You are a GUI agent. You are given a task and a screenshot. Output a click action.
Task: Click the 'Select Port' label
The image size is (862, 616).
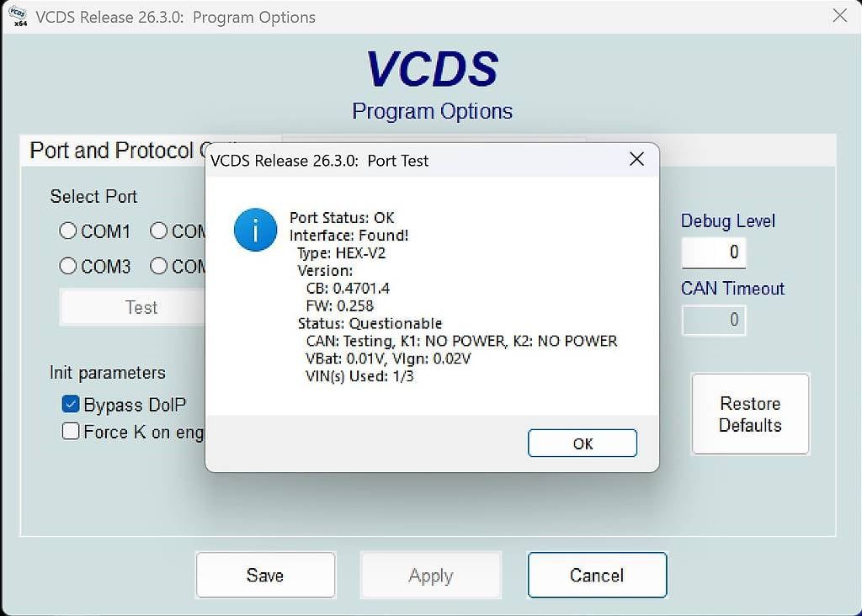(93, 196)
